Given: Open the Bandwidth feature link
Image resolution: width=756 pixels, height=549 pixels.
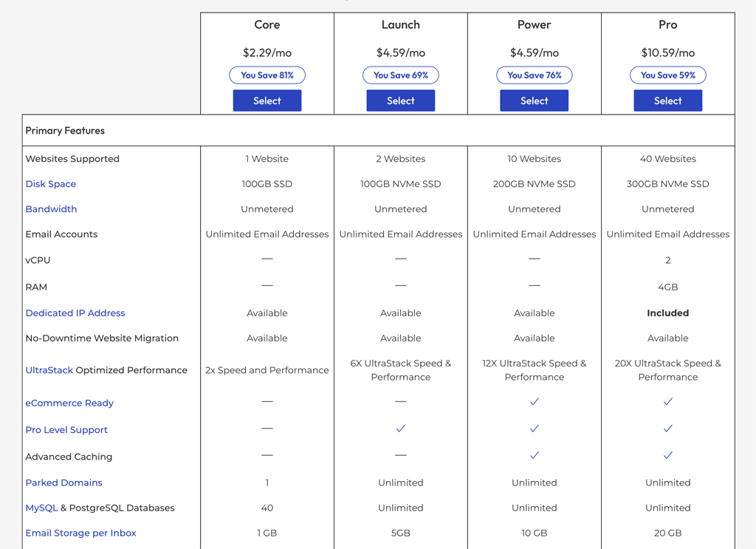Looking at the screenshot, I should [51, 209].
